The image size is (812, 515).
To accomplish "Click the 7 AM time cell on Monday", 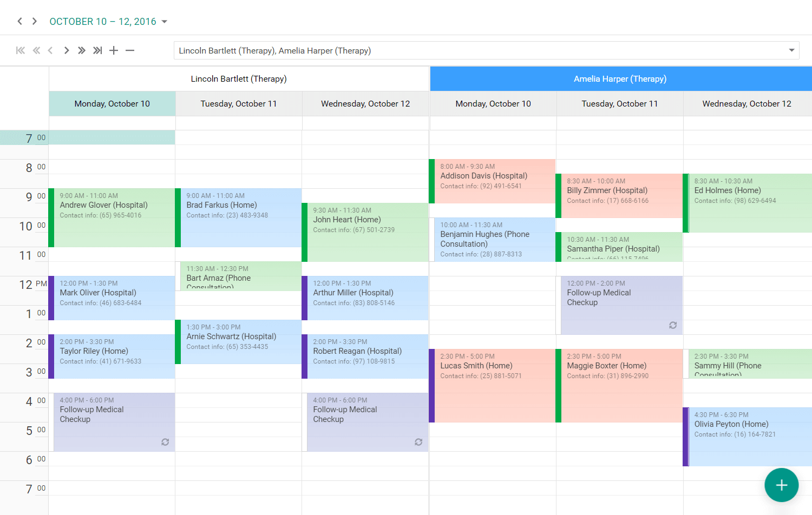I will pos(112,137).
